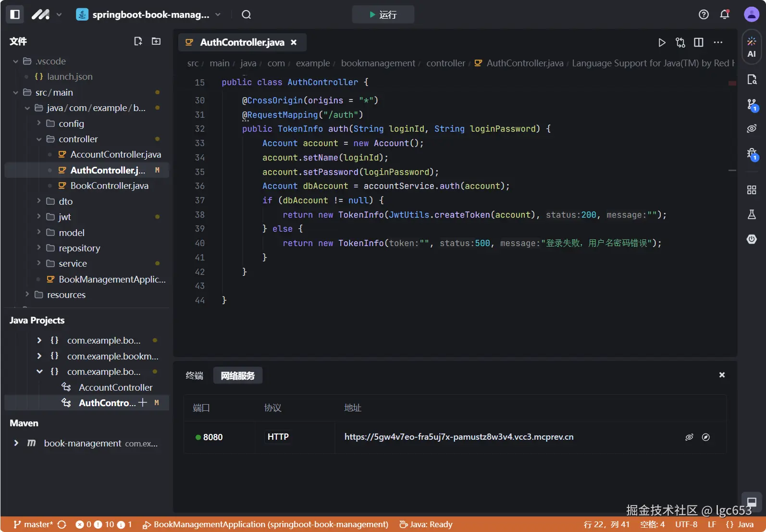Open the notifications bell
Viewport: 766px width, 532px height.
[x=725, y=14]
